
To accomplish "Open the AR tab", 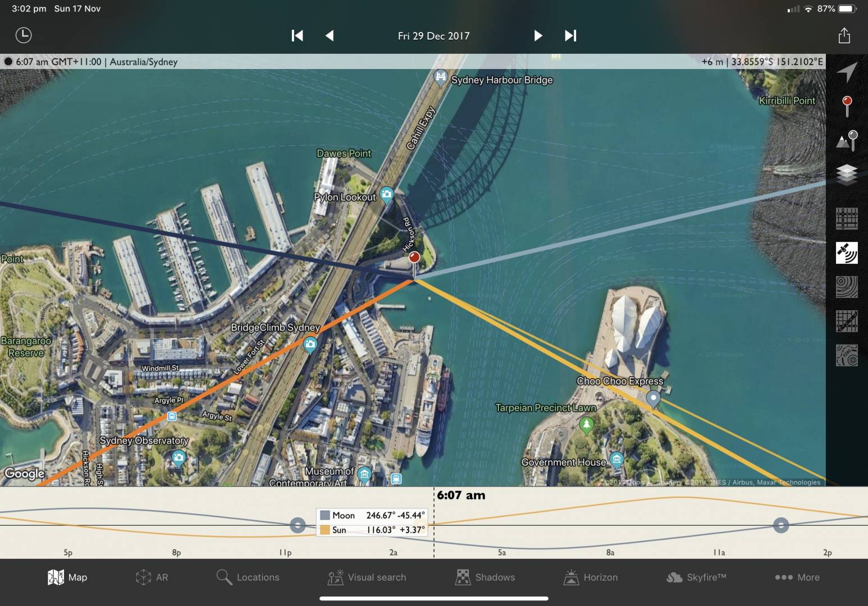I will [x=152, y=577].
